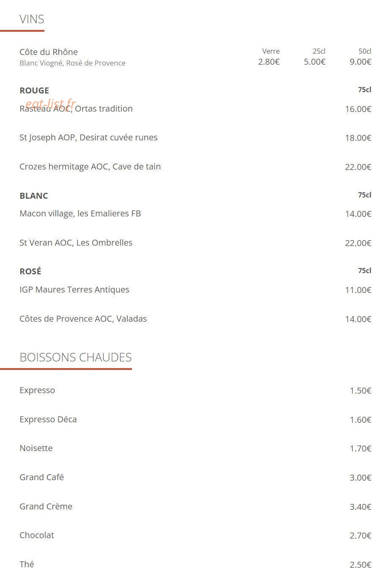Select the ROUGE category label
384x588 pixels.
[34, 90]
